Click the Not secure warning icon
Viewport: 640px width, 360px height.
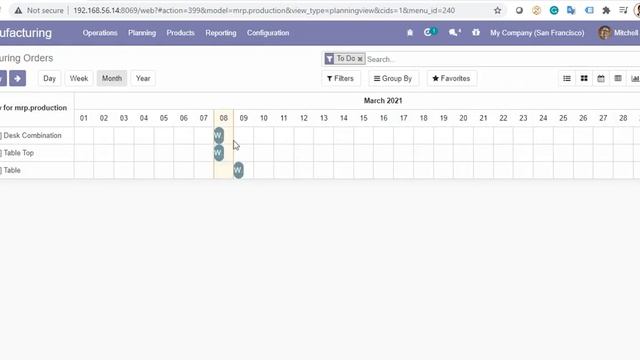(x=18, y=11)
